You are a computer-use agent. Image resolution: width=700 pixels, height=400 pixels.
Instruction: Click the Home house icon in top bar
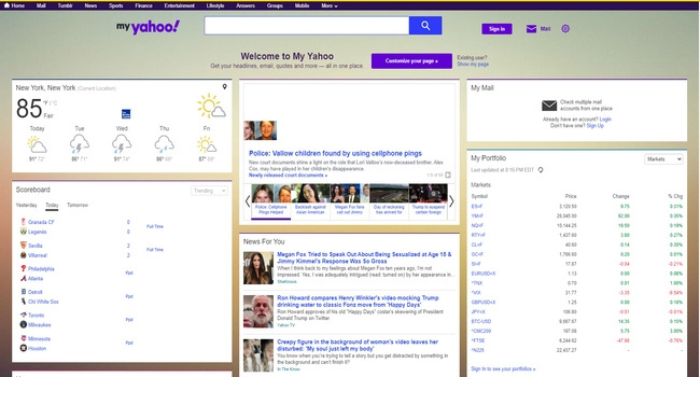coord(7,5)
